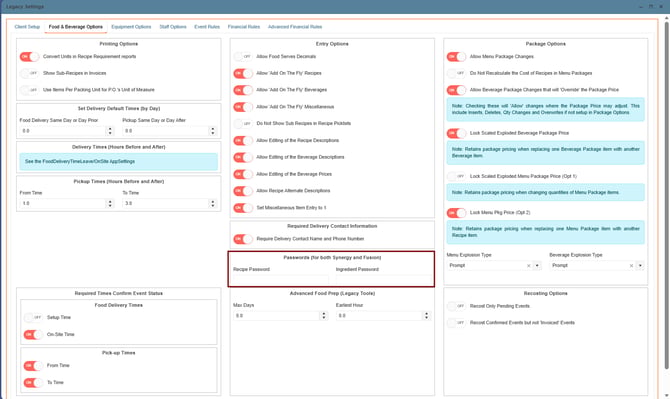Toggle Allow Recipe Alternate Descriptions
670x399 pixels.
[x=243, y=191]
